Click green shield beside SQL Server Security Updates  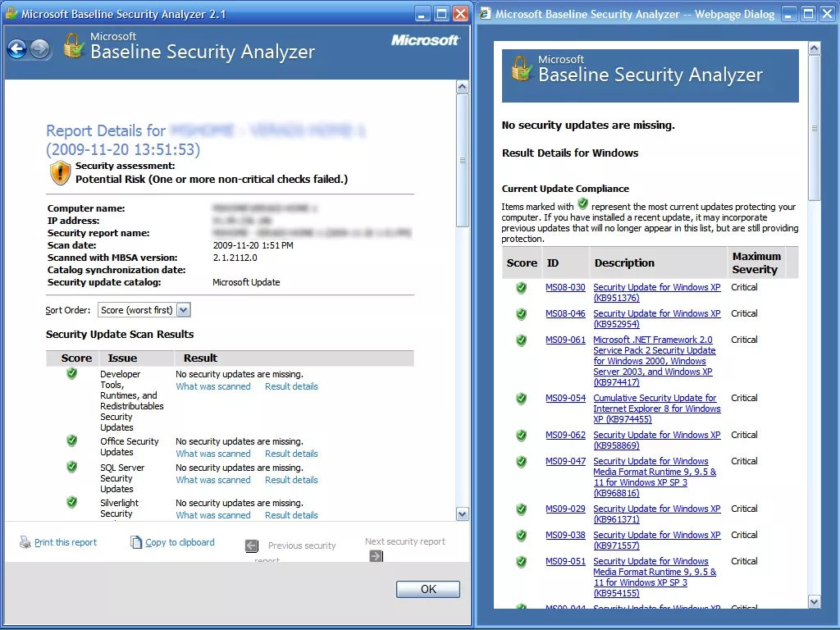pyautogui.click(x=72, y=467)
